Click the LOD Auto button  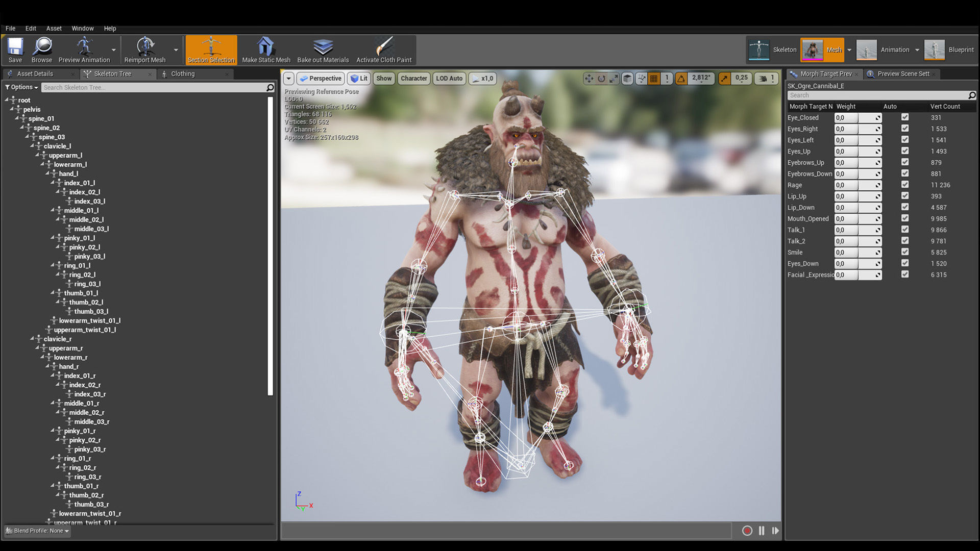tap(449, 78)
